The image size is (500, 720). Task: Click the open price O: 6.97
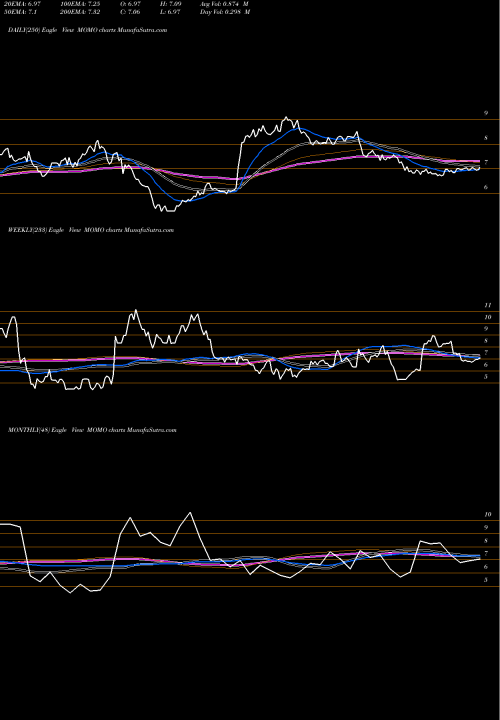[130, 4]
